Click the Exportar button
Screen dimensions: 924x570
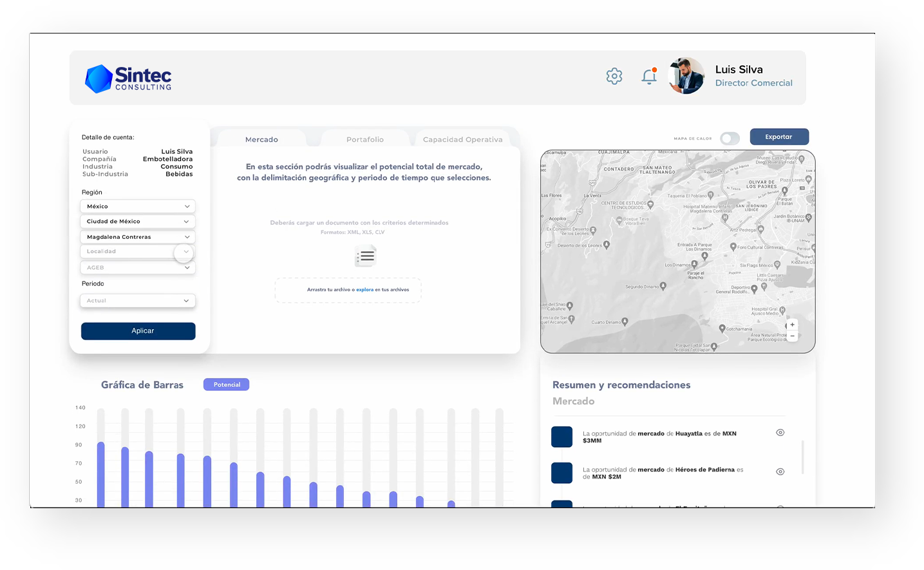pos(779,137)
